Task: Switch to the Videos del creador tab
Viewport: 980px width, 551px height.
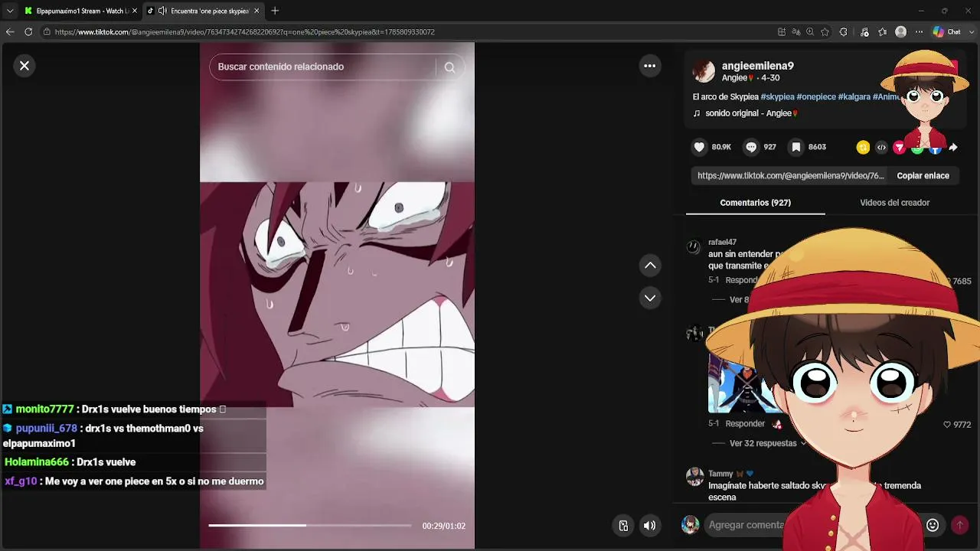Action: pyautogui.click(x=894, y=203)
